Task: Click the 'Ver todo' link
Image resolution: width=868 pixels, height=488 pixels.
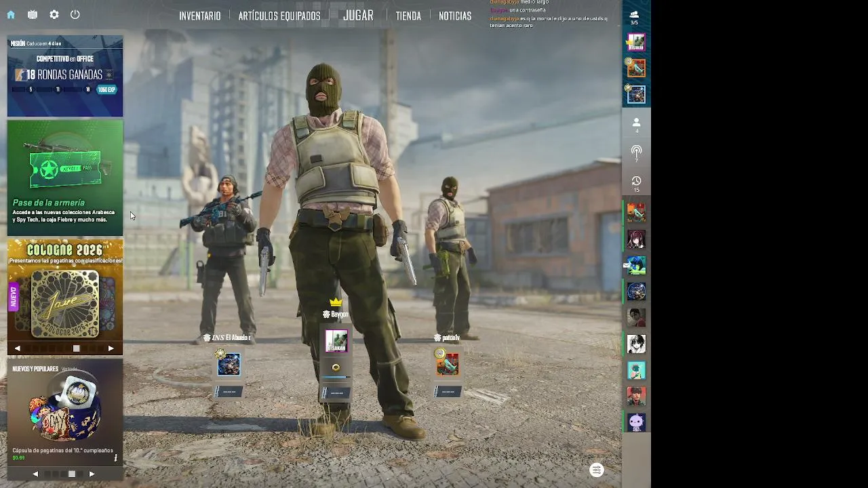Action: click(x=69, y=369)
